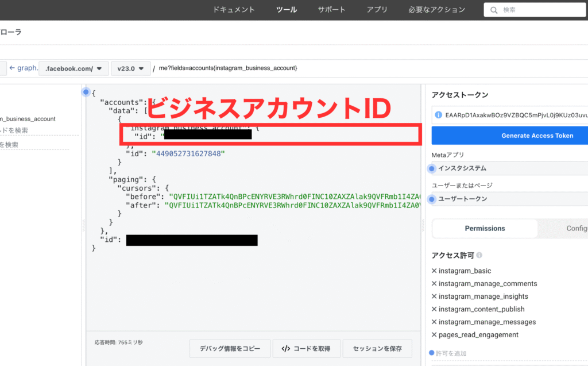Open the v23.0 API version dropdown
Image resolution: width=588 pixels, height=366 pixels.
(130, 69)
